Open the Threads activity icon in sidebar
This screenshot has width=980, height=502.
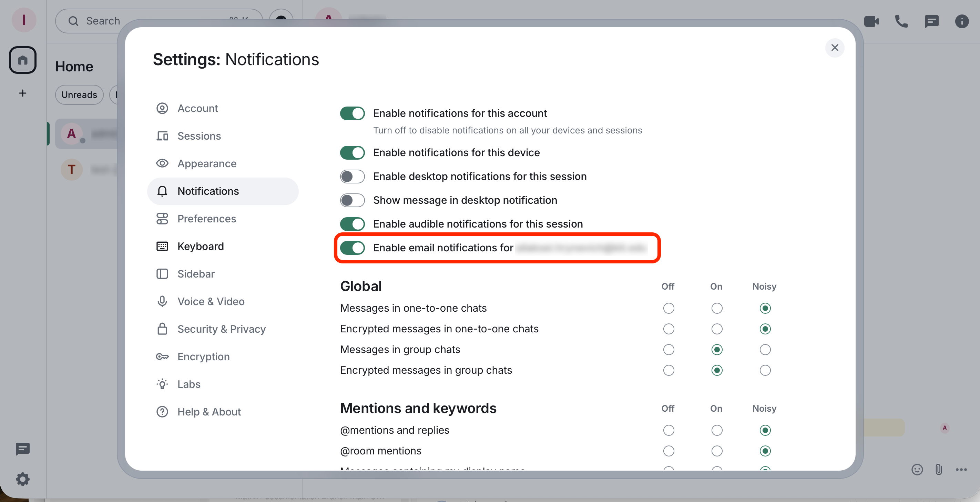point(23,449)
